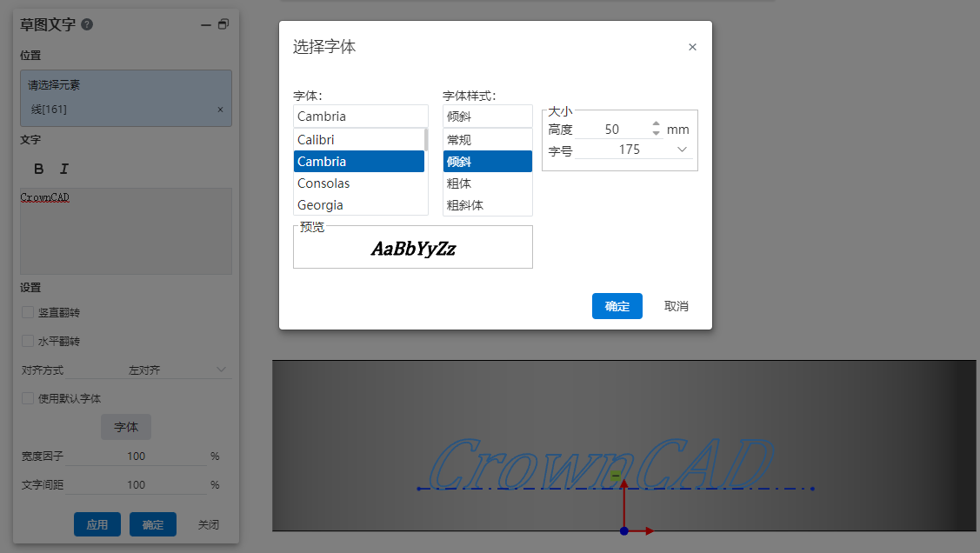The width and height of the screenshot is (980, 553).
Task: Click the 宽度因子 value field
Action: coord(136,456)
